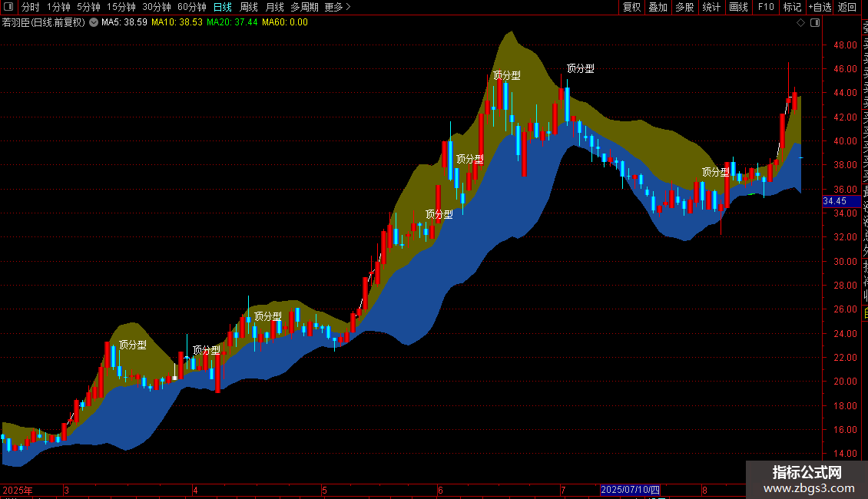Select the 1分钟 period

pyautogui.click(x=58, y=7)
